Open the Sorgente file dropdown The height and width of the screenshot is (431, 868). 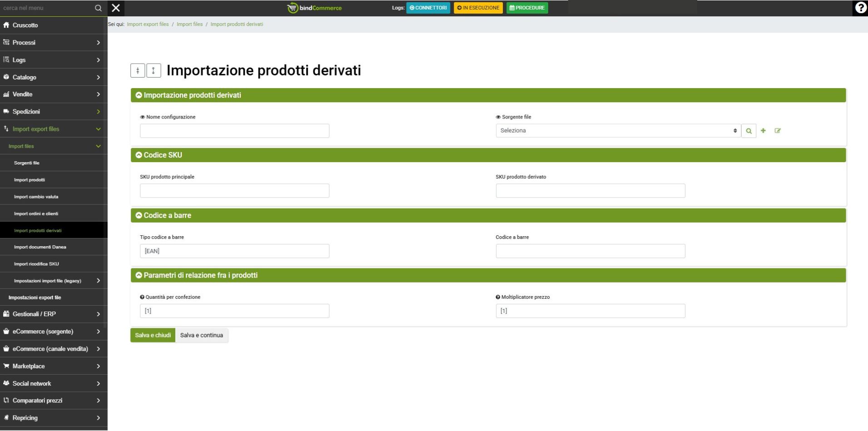point(618,131)
